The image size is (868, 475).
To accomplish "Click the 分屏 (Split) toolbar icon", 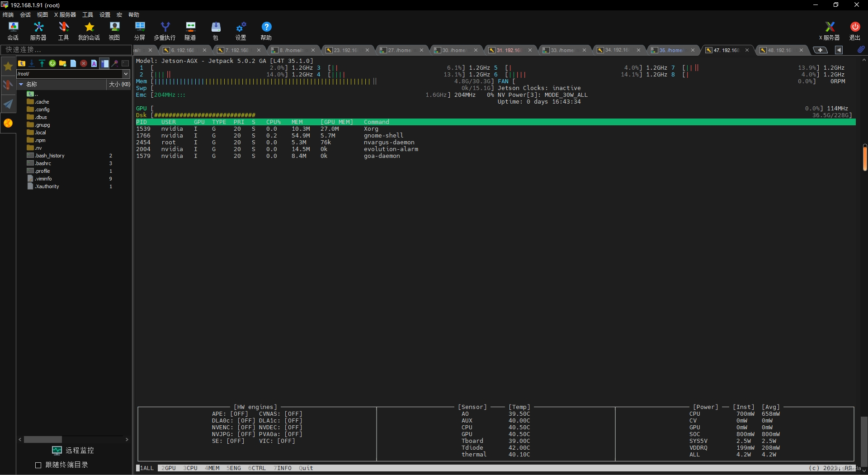I will point(140,31).
